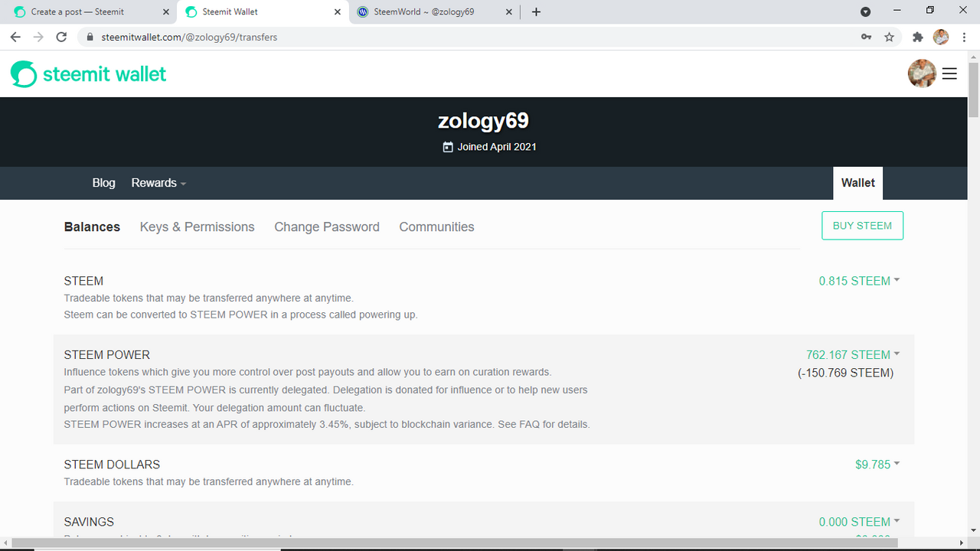This screenshot has height=551, width=980.
Task: Click the BUY STEEM button
Action: 862,226
